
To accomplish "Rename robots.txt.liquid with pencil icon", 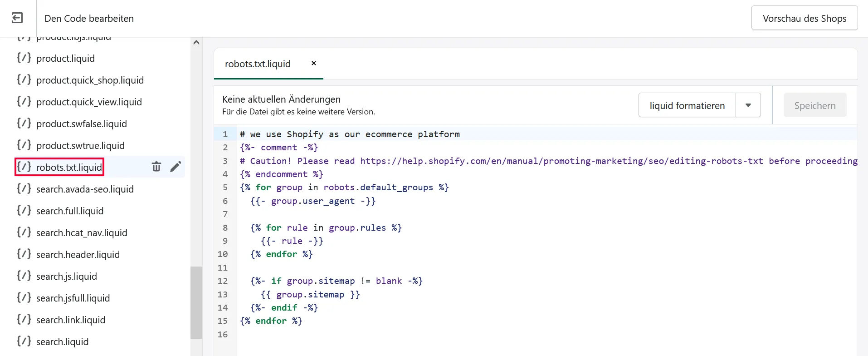I will click(176, 167).
